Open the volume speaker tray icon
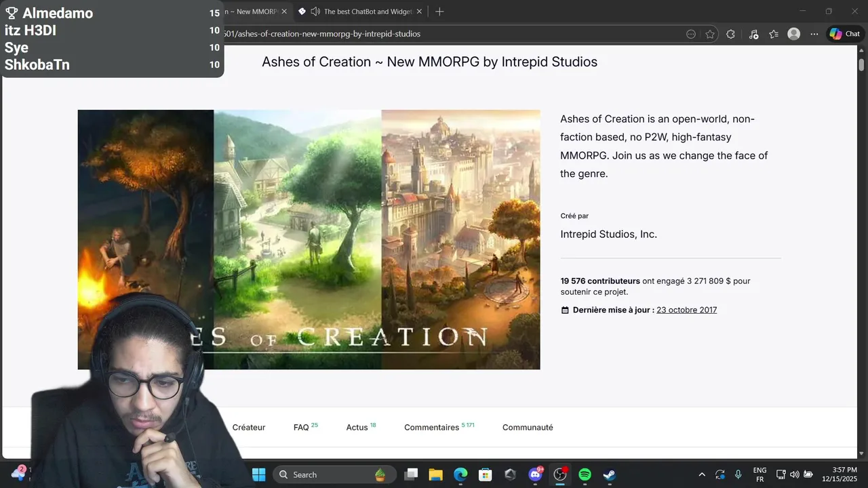 pos(795,474)
